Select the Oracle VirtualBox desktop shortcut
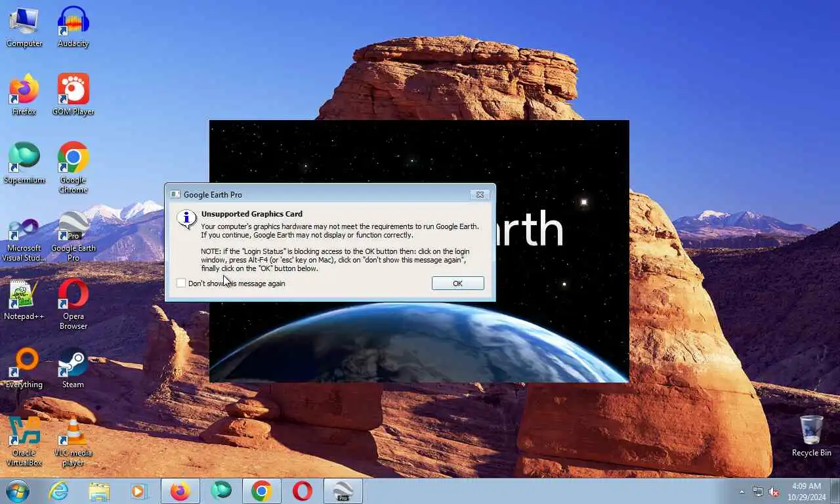 [24, 441]
